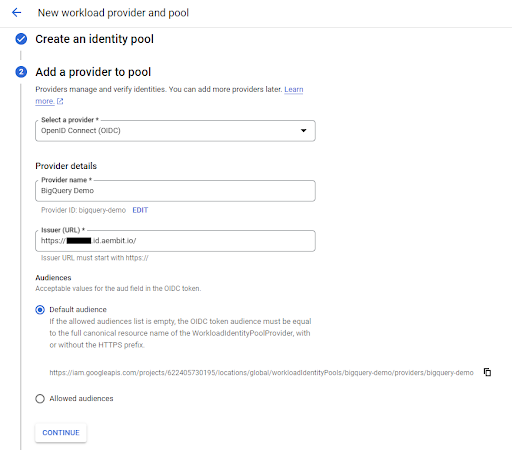This screenshot has height=450, width=512.
Task: Click the completed step checkmark icon
Action: tap(21, 39)
